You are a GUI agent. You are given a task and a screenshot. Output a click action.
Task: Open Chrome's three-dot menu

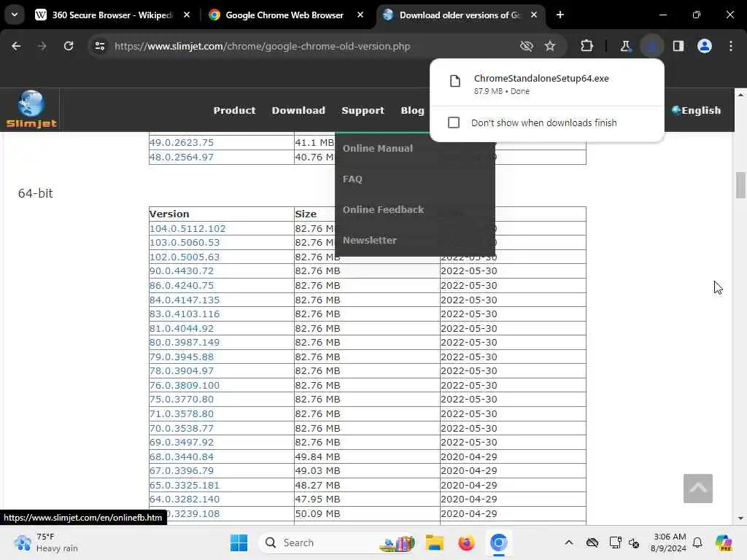coord(731,46)
